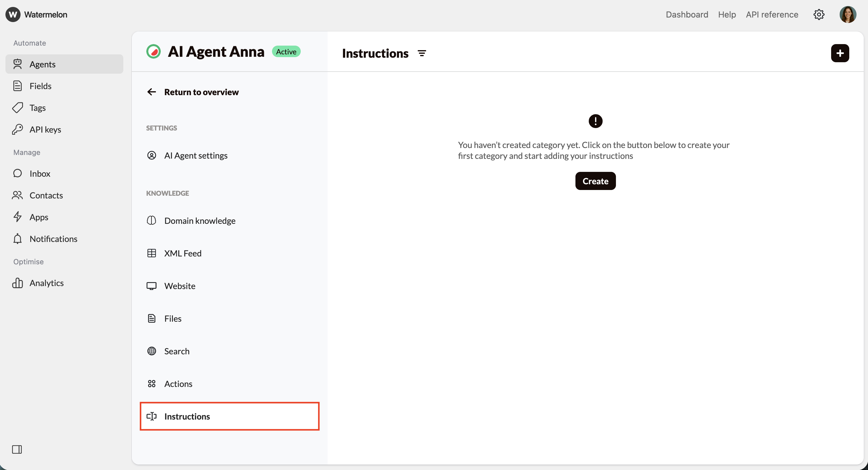
Task: Open the Website knowledge source
Action: pos(180,285)
